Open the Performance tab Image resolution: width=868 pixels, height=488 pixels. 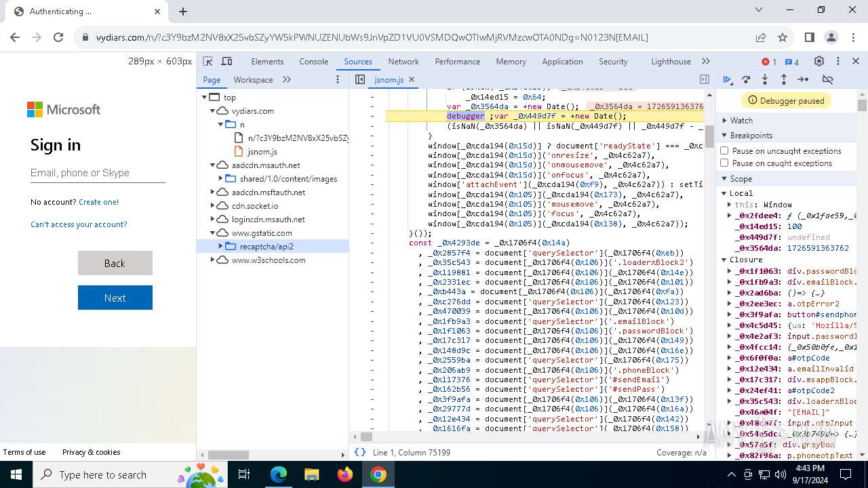457,61
